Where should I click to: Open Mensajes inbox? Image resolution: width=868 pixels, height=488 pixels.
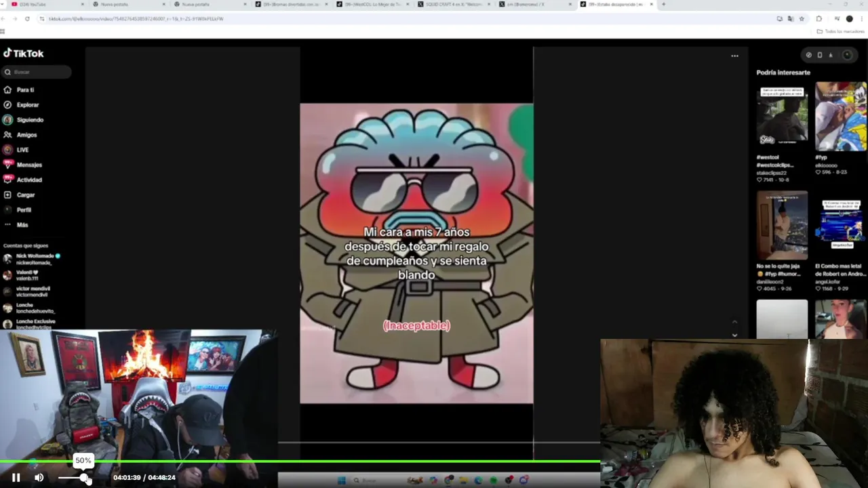point(22,165)
